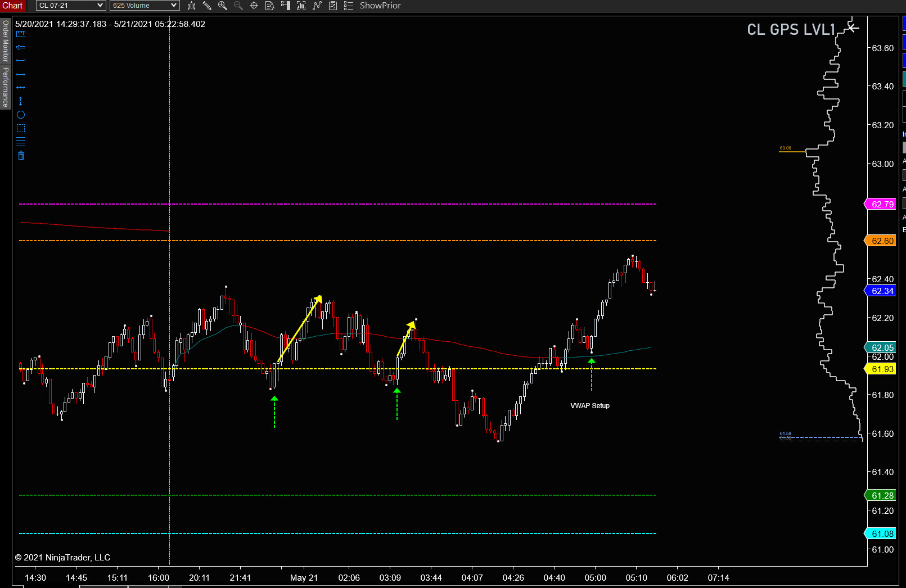
Task: Select the horizontal line drawing tool
Action: 21,88
